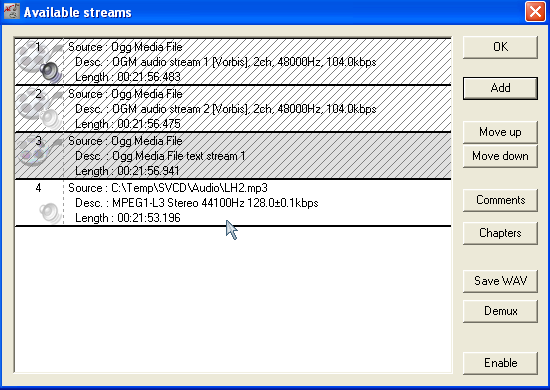This screenshot has height=390, width=550.
Task: Confirm with the OK button
Action: point(500,47)
